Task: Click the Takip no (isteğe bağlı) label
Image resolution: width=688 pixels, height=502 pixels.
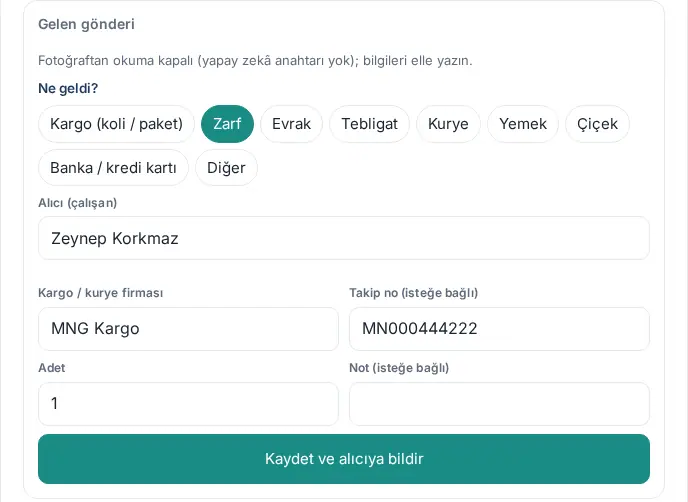Action: pos(413,293)
